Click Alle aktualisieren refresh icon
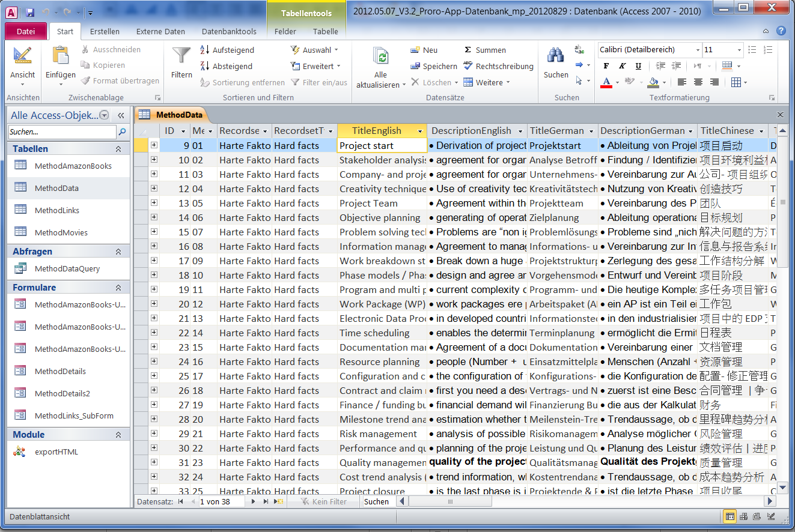This screenshot has width=795, height=532. 380,57
